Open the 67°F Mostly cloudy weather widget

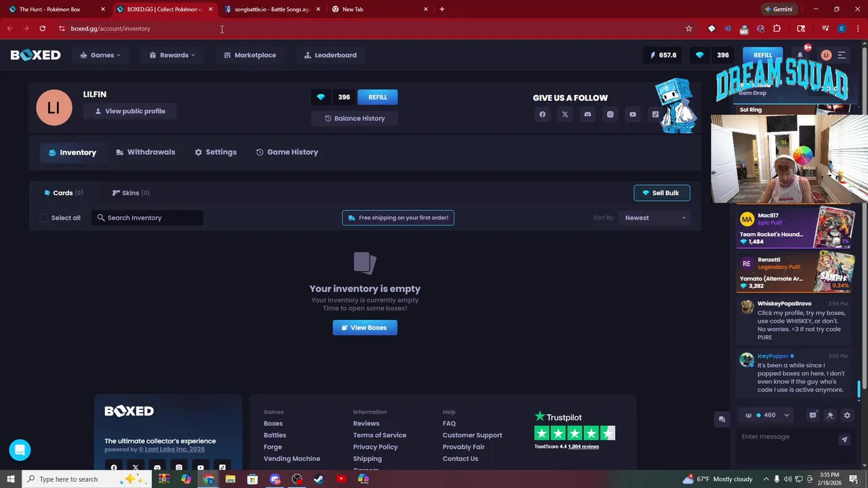(717, 479)
